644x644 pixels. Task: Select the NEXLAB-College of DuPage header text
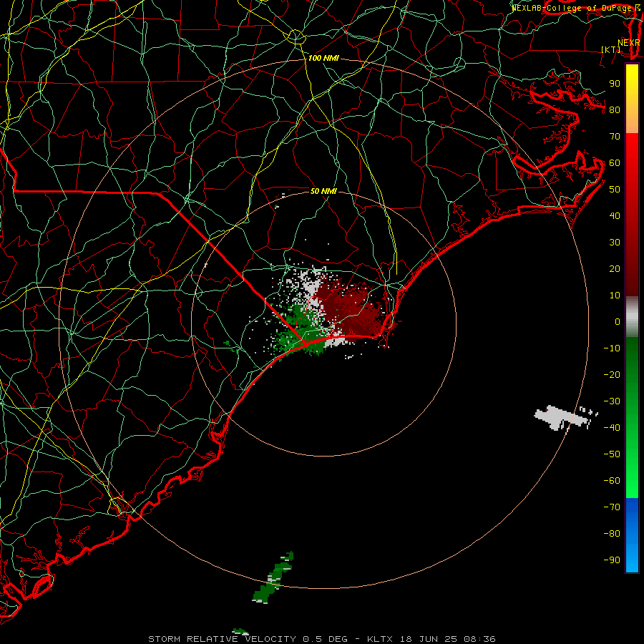[x=572, y=8]
